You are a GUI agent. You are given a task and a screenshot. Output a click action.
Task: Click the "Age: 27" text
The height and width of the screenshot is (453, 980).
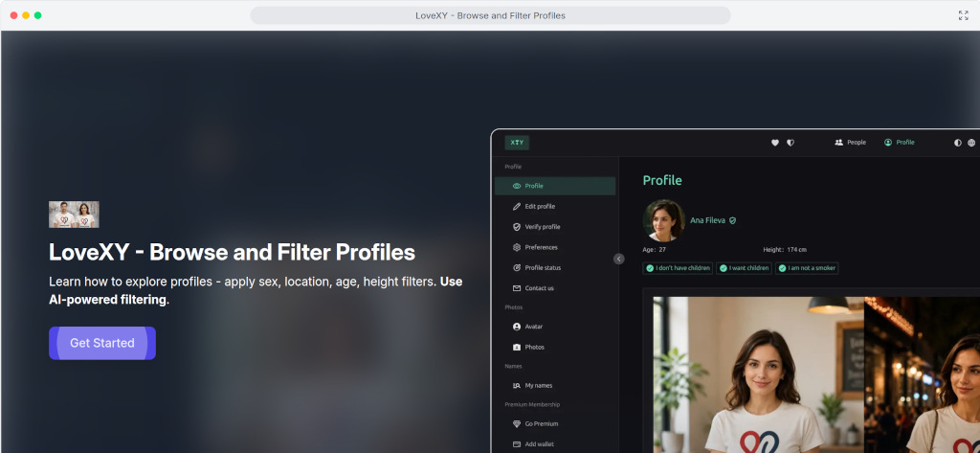[x=654, y=250]
